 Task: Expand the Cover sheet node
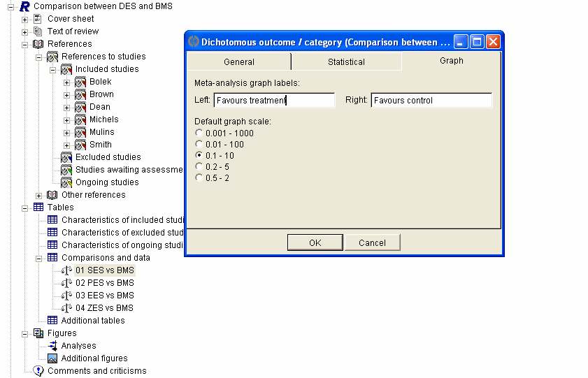coord(24,20)
